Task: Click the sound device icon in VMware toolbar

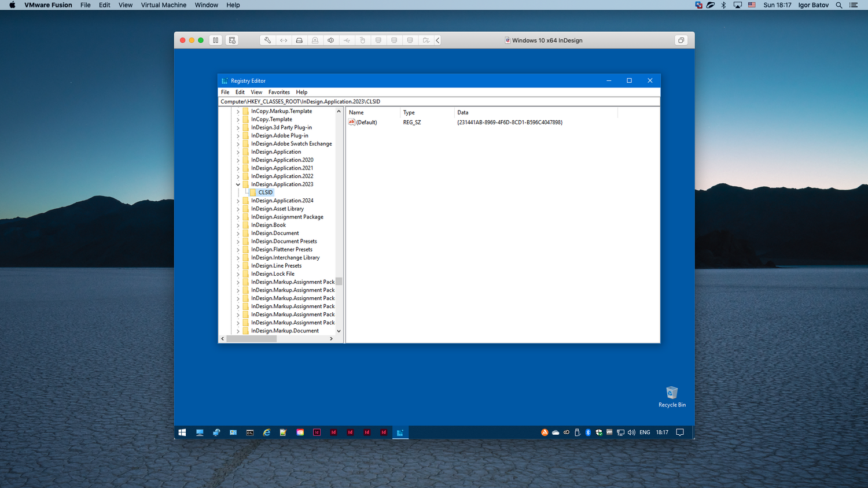Action: pyautogui.click(x=330, y=40)
